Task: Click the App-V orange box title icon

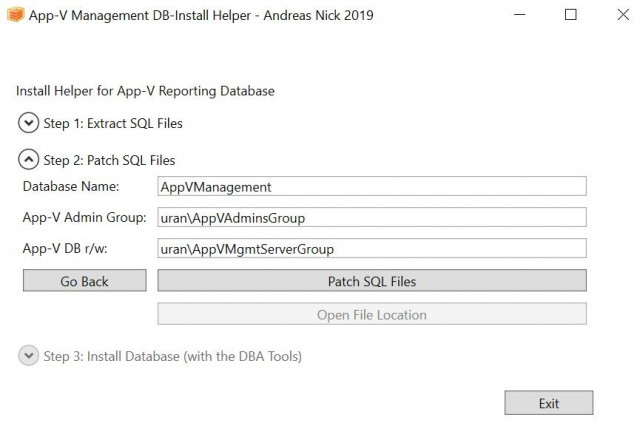Action: tap(16, 15)
